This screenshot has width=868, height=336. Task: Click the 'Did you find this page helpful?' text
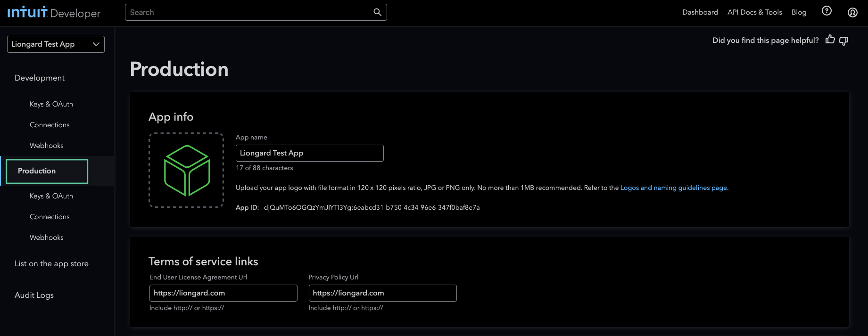click(765, 41)
